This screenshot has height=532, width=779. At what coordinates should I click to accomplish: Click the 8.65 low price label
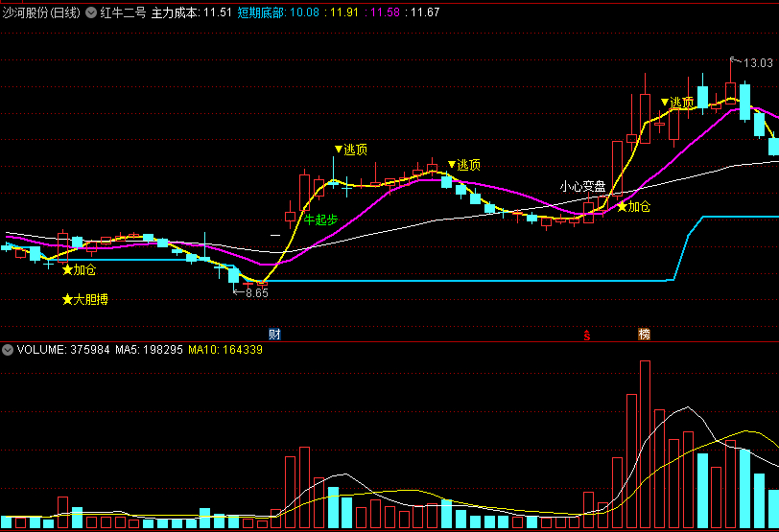(257, 293)
